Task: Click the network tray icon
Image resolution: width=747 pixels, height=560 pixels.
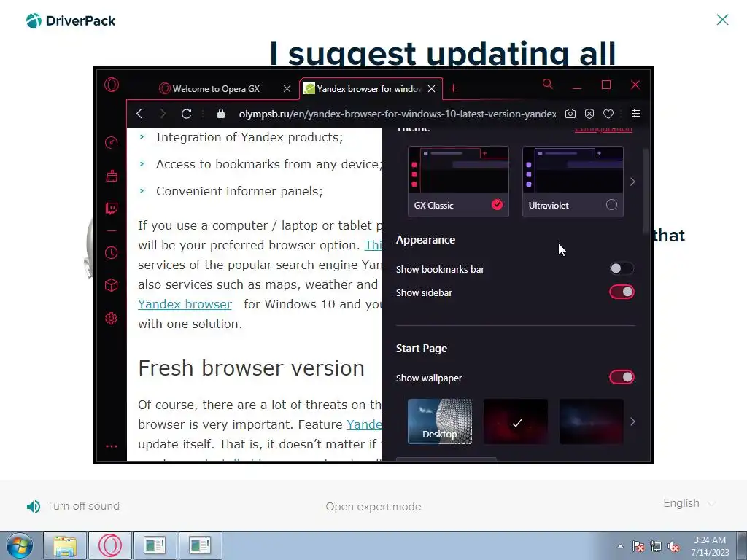Action: pos(656,546)
